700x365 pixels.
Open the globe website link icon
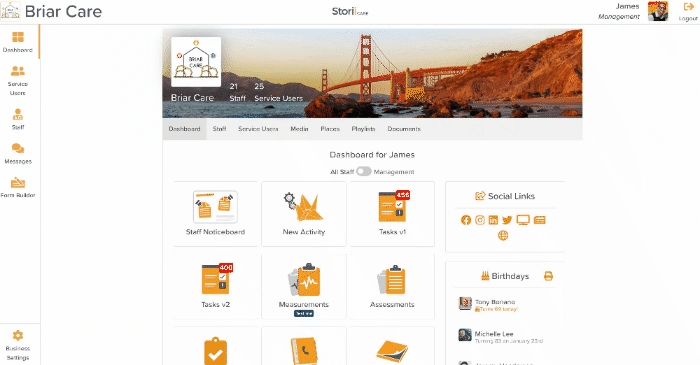pos(503,236)
